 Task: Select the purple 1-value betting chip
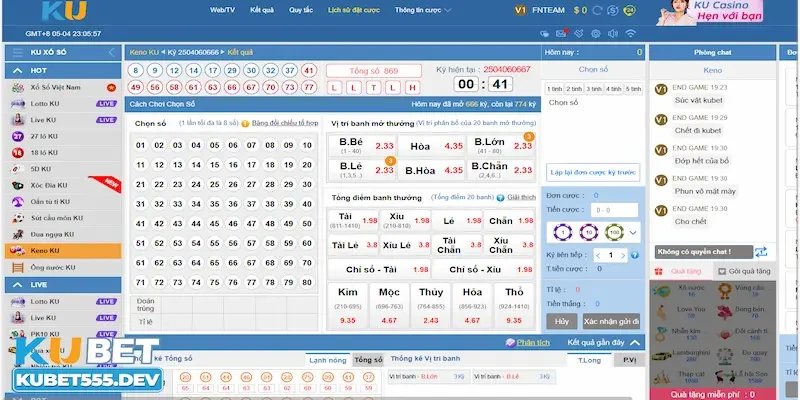tap(562, 232)
